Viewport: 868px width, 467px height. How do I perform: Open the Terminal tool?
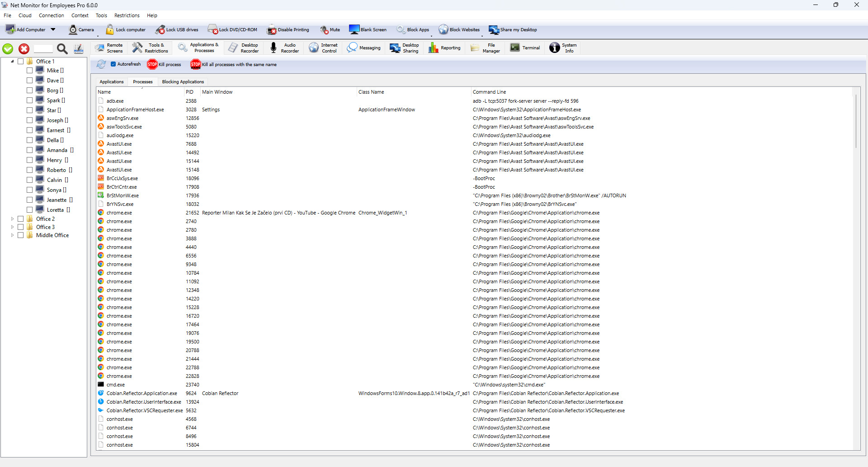[515, 48]
